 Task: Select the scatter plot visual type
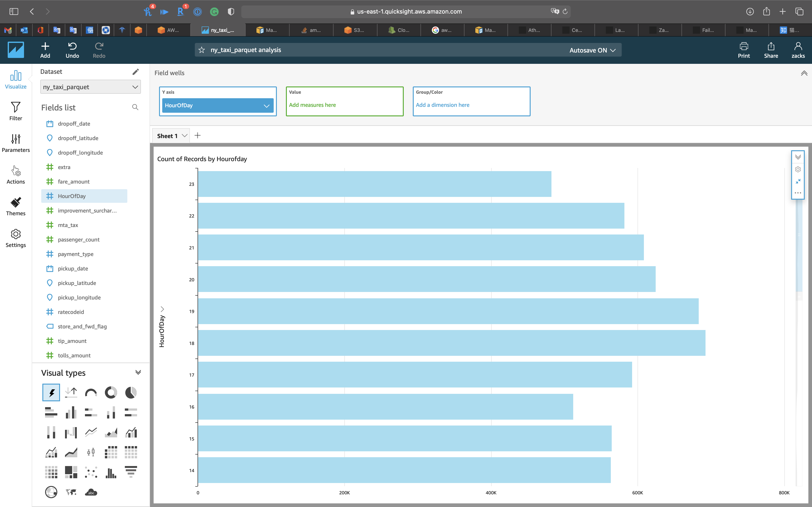coord(91,472)
